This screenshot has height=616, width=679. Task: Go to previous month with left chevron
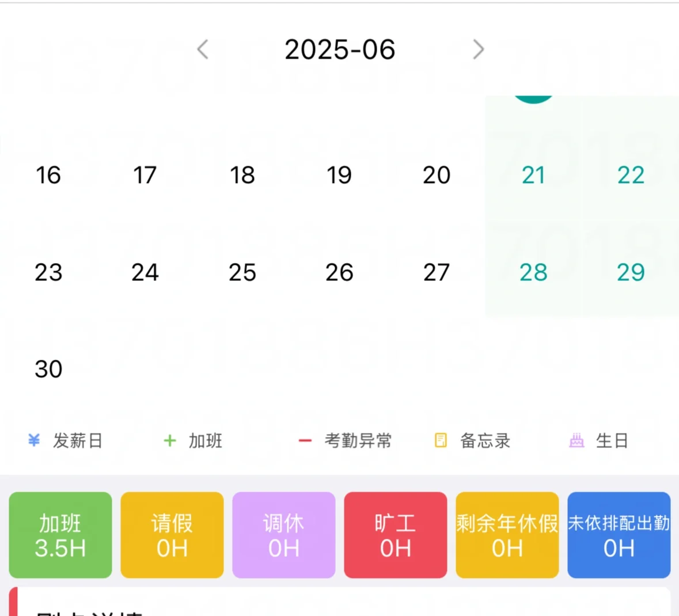tap(203, 49)
